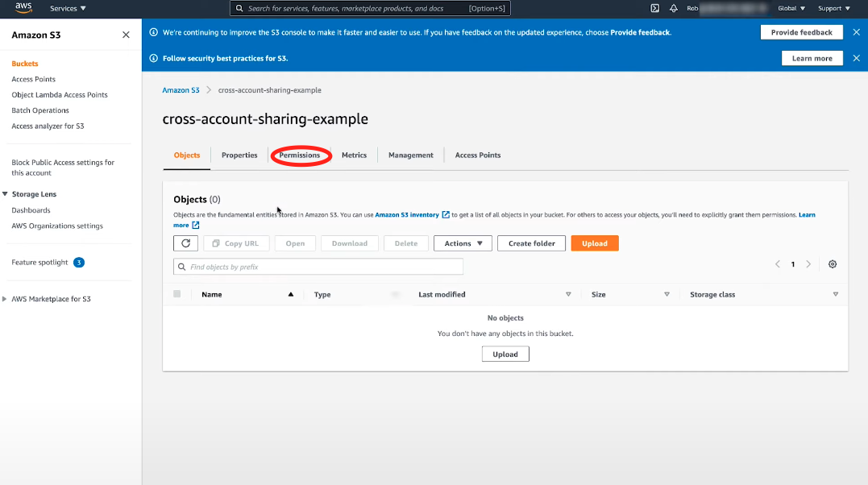Collapse the Storage Lens section

tap(6, 194)
